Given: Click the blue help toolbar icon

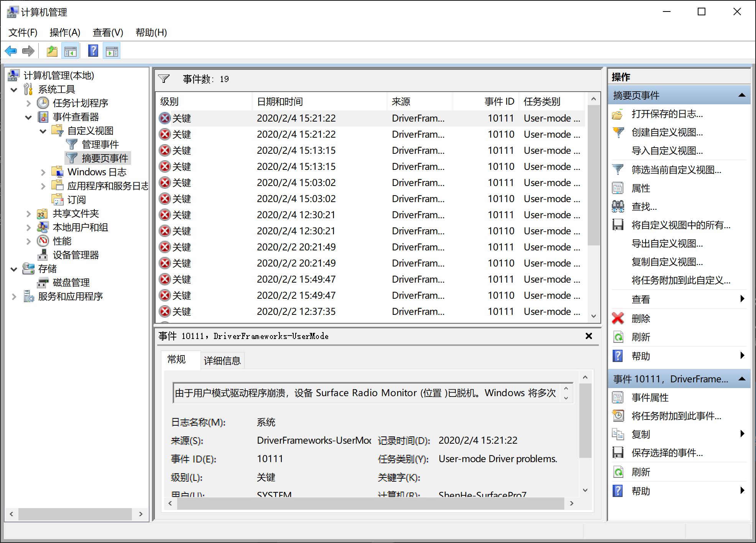Looking at the screenshot, I should (93, 51).
